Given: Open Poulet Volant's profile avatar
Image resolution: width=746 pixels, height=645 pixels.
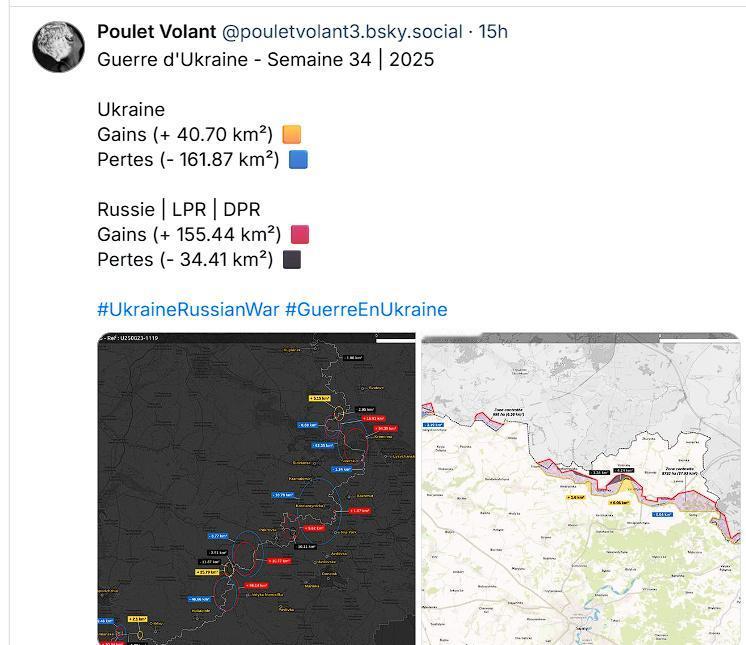Looking at the screenshot, I should [59, 47].
